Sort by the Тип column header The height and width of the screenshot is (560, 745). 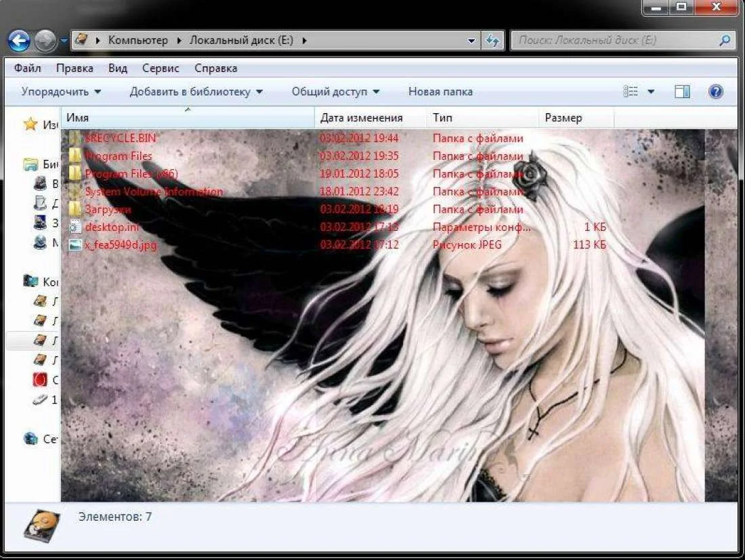tap(482, 118)
